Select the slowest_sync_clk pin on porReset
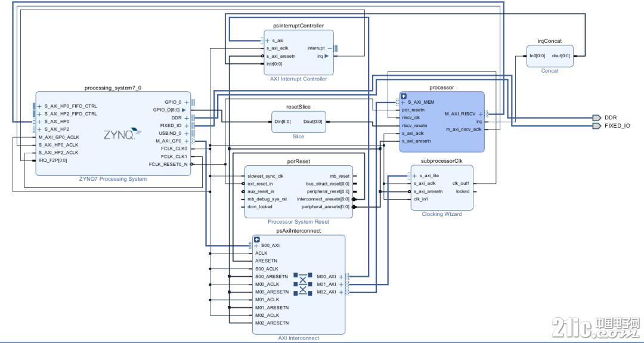The width and height of the screenshot is (644, 343). [x=265, y=176]
